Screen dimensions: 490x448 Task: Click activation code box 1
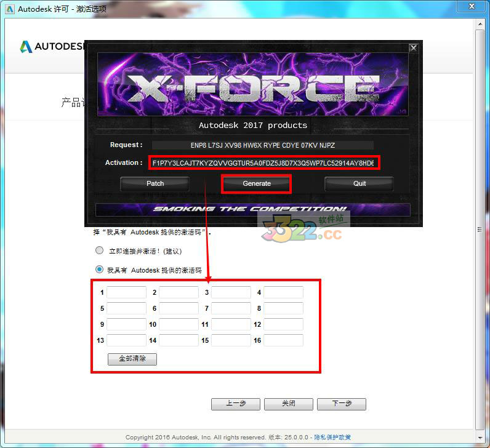click(x=127, y=292)
